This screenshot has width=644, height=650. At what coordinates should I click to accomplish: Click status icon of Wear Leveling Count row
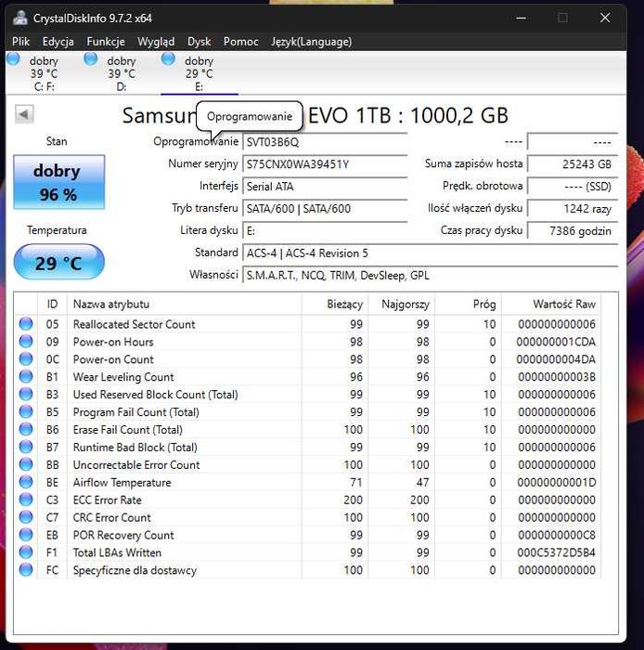[x=26, y=376]
